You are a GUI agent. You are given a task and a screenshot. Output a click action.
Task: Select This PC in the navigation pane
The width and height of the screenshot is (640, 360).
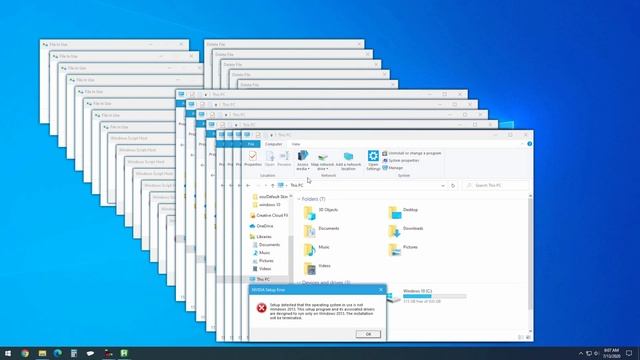260,279
